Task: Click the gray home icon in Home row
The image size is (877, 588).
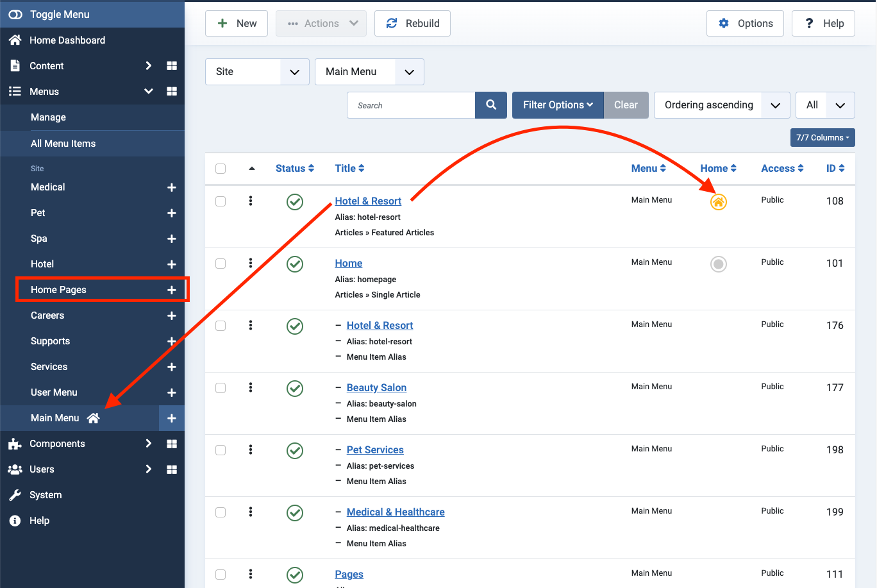Action: click(x=718, y=264)
